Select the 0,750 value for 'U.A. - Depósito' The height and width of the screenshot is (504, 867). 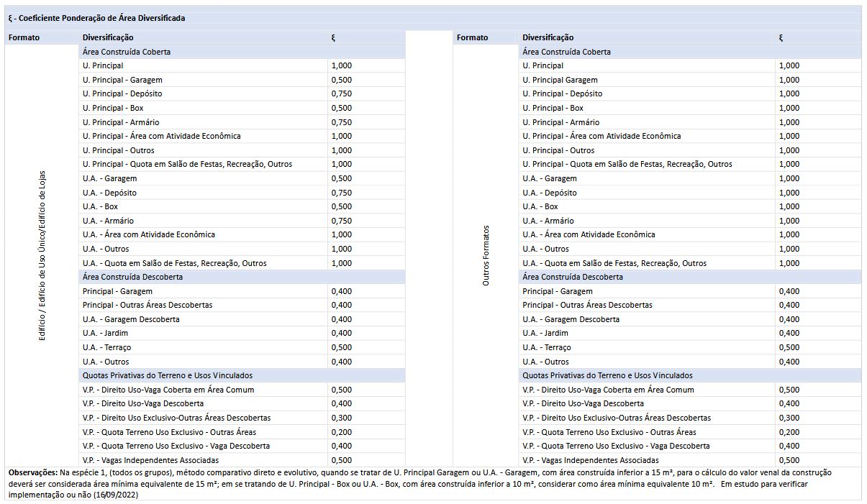click(342, 193)
